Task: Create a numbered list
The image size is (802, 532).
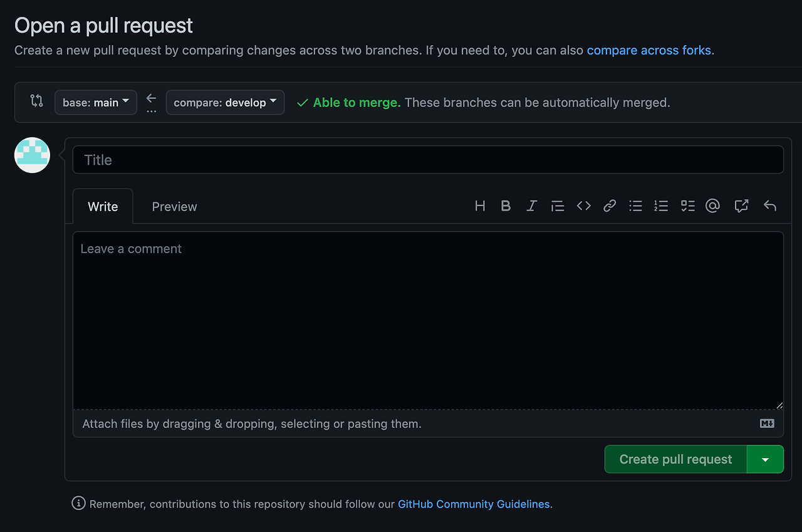Action: point(661,206)
